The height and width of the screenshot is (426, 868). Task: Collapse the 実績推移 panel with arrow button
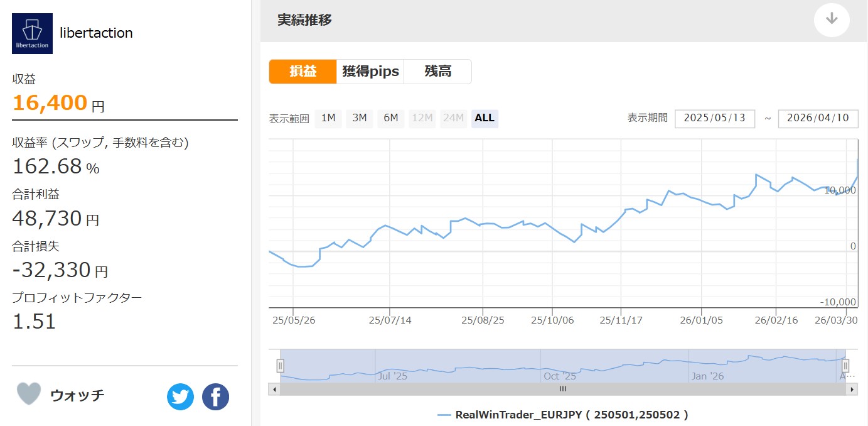pyautogui.click(x=832, y=19)
